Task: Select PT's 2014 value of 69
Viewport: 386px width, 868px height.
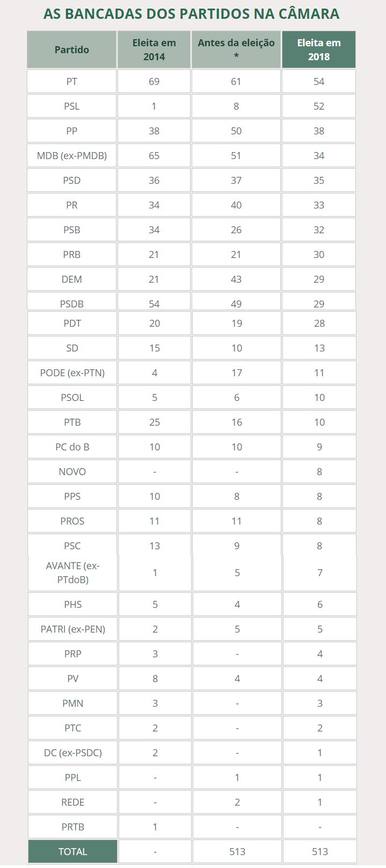Action: (x=154, y=82)
